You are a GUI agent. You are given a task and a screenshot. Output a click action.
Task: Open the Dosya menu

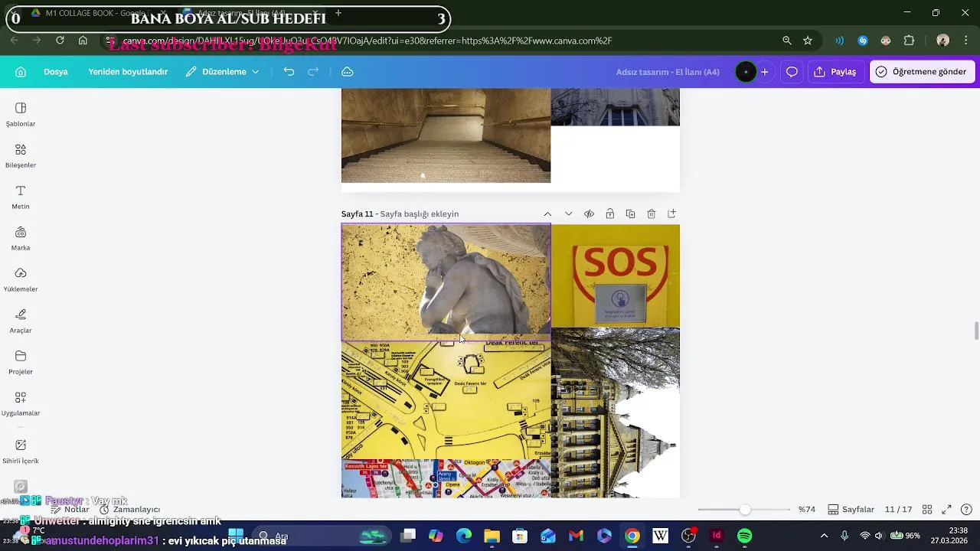click(56, 72)
